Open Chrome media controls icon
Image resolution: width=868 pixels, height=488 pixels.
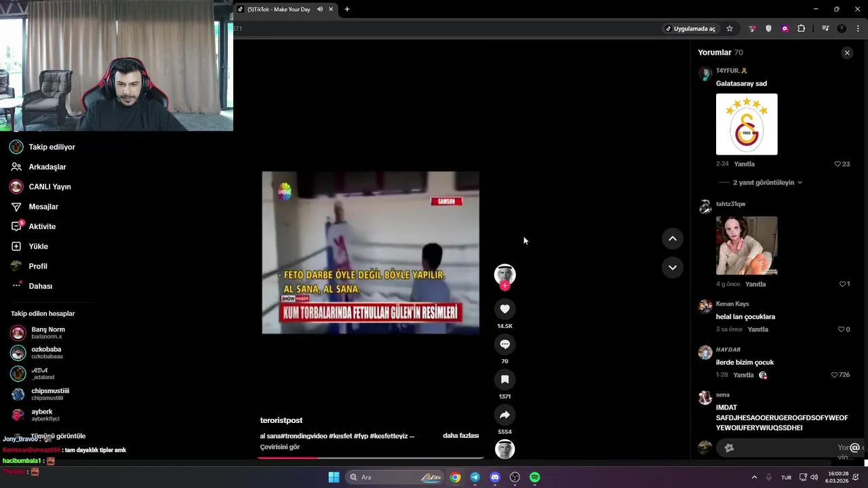click(x=825, y=28)
